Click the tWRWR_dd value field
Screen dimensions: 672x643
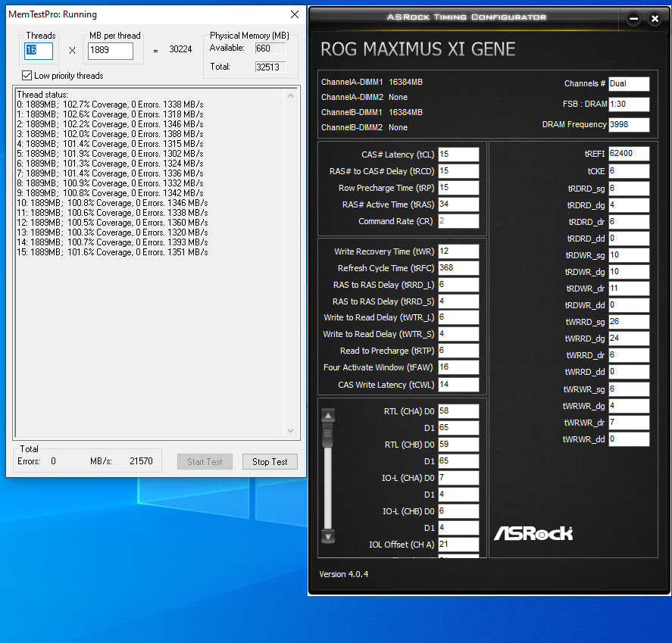[x=629, y=439]
